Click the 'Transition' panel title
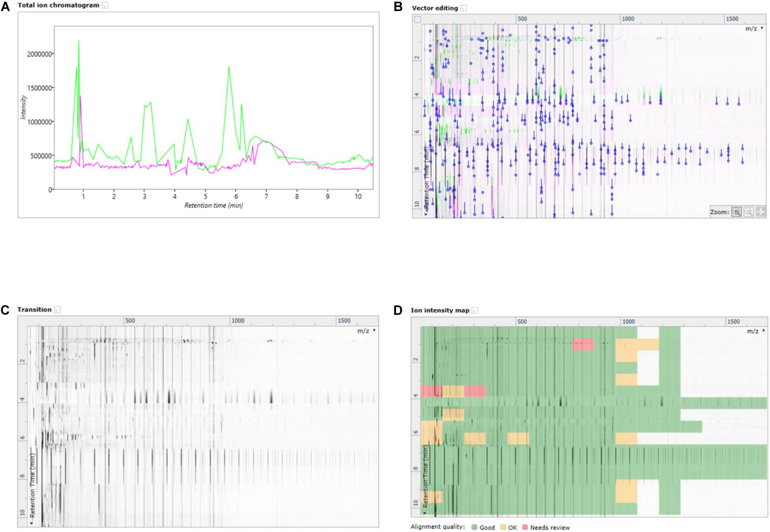The width and height of the screenshot is (770, 532). (x=34, y=309)
